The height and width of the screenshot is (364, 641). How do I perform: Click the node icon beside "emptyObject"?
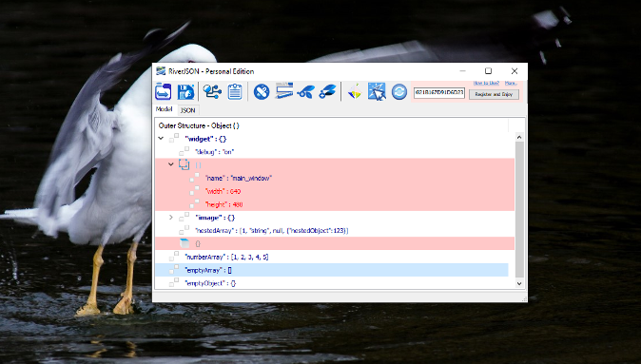point(174,282)
